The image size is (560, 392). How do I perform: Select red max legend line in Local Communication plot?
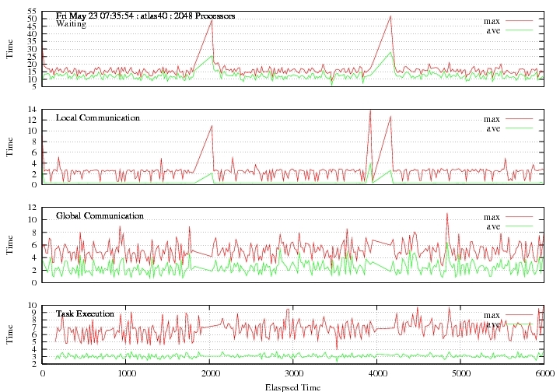click(522, 119)
